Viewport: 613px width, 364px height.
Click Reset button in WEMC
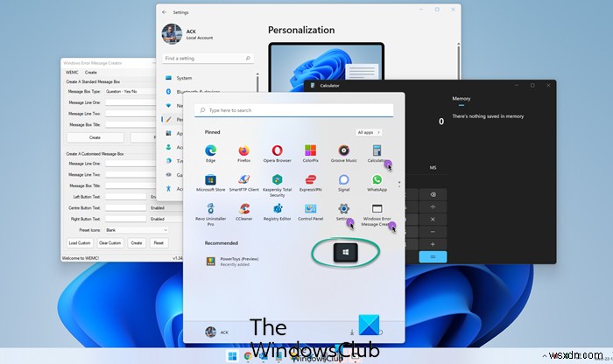coord(159,243)
